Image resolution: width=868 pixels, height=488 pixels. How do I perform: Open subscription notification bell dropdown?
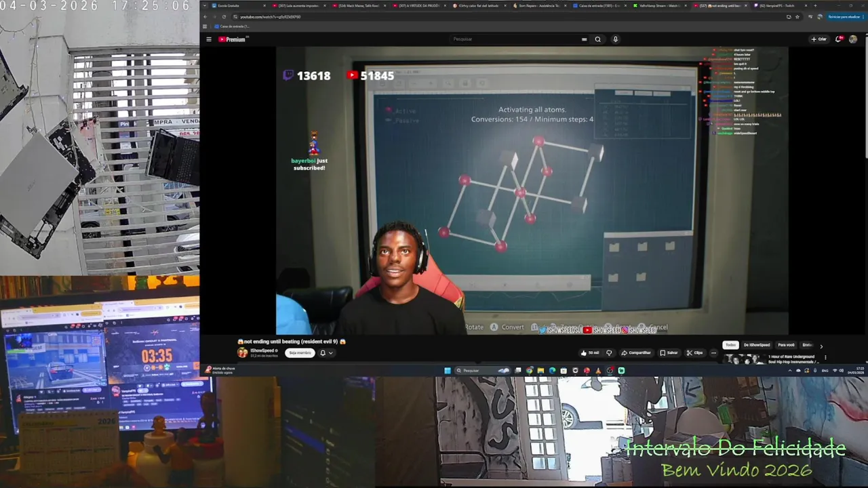coord(327,352)
